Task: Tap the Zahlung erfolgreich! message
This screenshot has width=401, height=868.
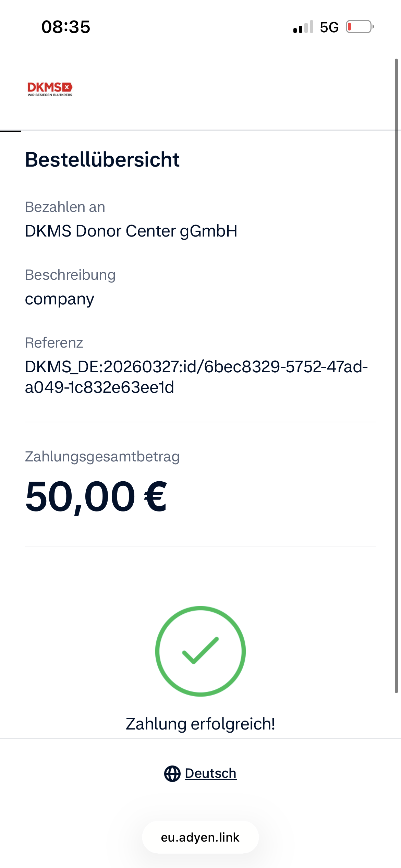Action: (x=200, y=724)
